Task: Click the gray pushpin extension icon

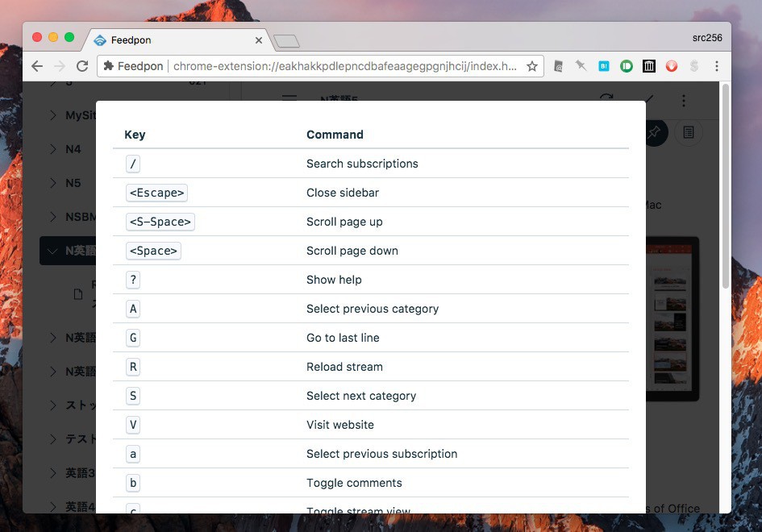Action: pos(581,66)
